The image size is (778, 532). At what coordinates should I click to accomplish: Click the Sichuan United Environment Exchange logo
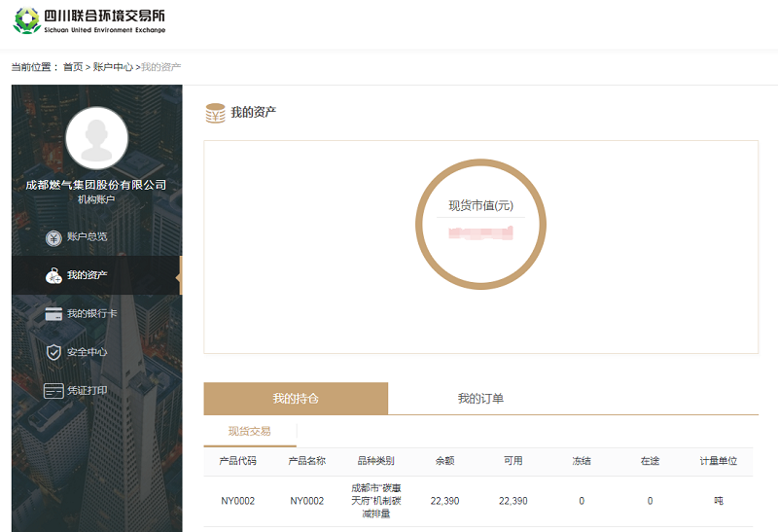tap(89, 21)
